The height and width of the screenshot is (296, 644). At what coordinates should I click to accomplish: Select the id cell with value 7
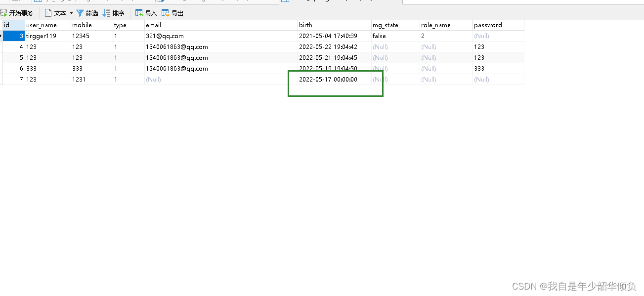tap(14, 80)
